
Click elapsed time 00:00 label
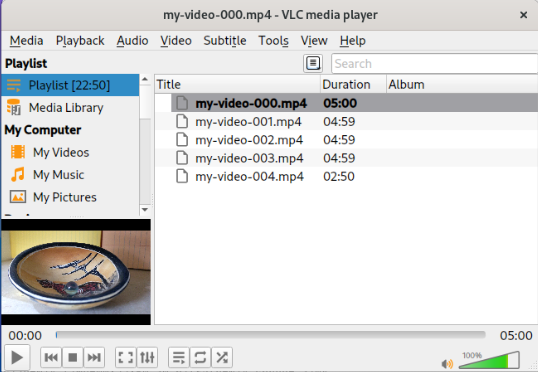[25, 335]
